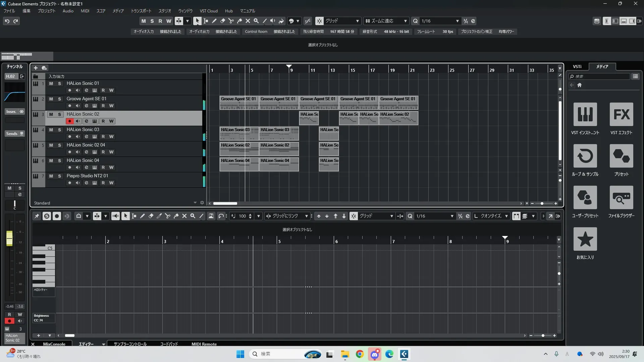Select the Mute tool in the main toolbar

(248, 21)
